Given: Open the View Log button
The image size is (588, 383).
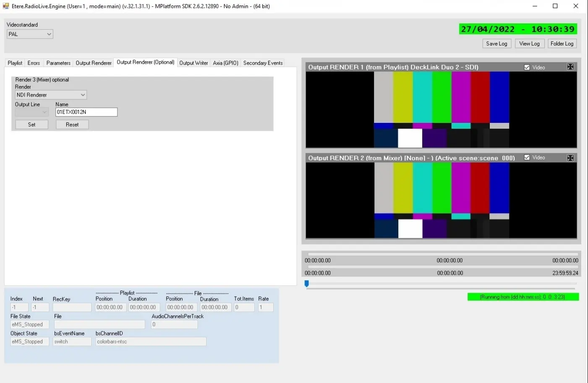Looking at the screenshot, I should [529, 44].
